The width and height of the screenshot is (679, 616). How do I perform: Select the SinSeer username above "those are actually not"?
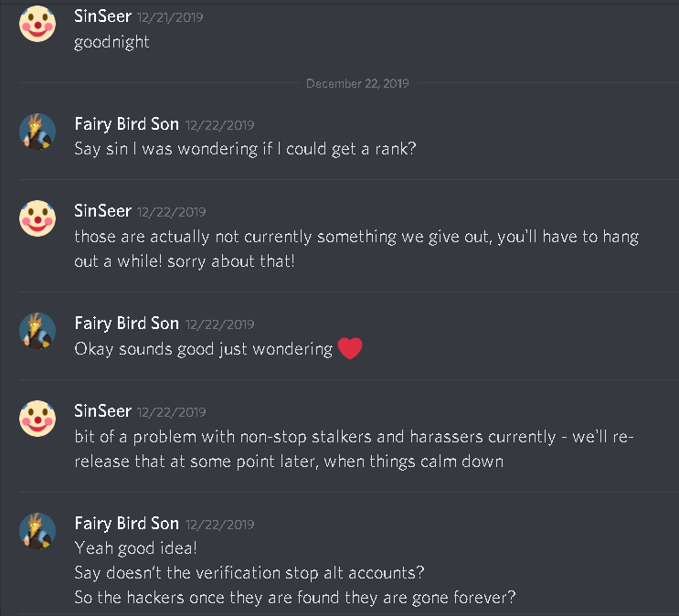(102, 210)
